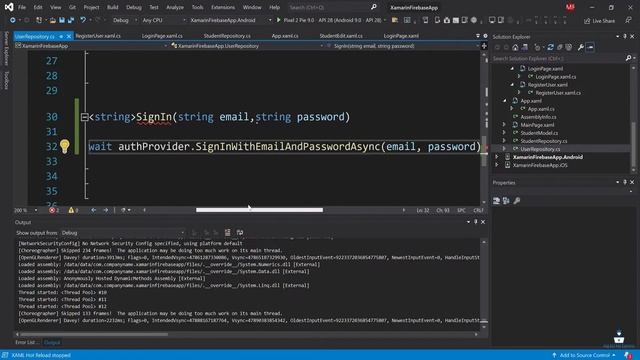Click the Live Share button
The width and height of the screenshot is (640, 360).
point(599,20)
